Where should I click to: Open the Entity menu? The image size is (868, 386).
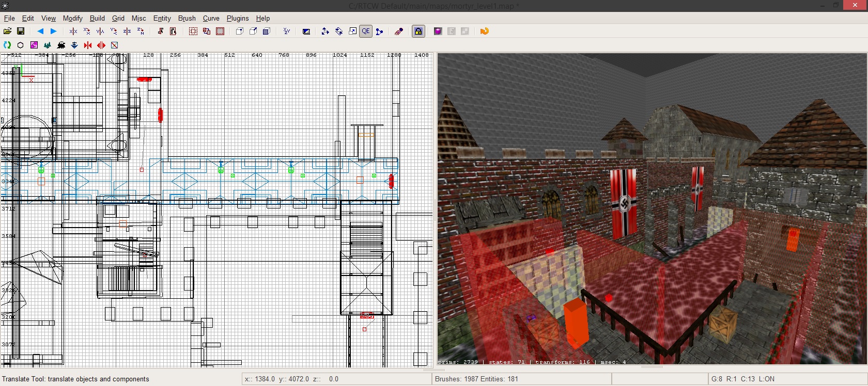click(162, 18)
